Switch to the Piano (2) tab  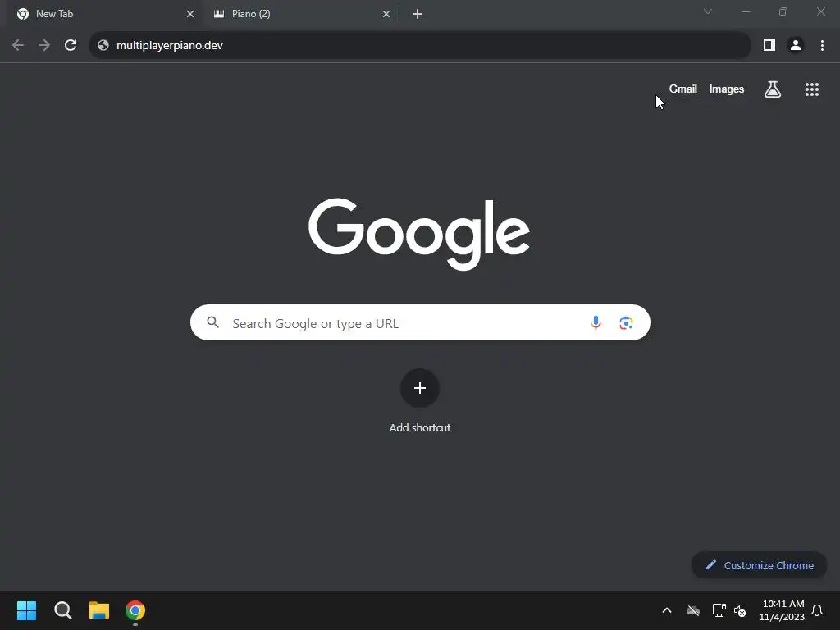click(x=300, y=14)
